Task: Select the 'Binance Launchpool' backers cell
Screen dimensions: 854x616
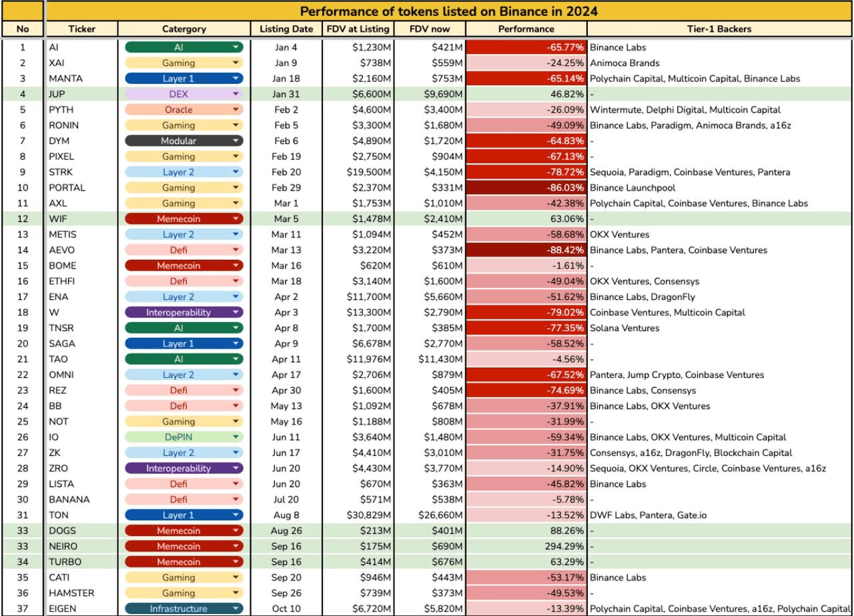Action: click(720, 187)
